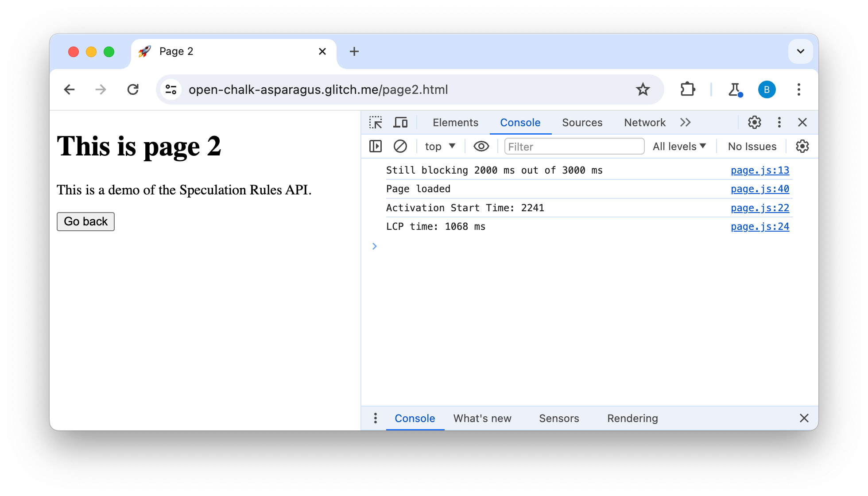Switch to the Elements tab

[455, 122]
